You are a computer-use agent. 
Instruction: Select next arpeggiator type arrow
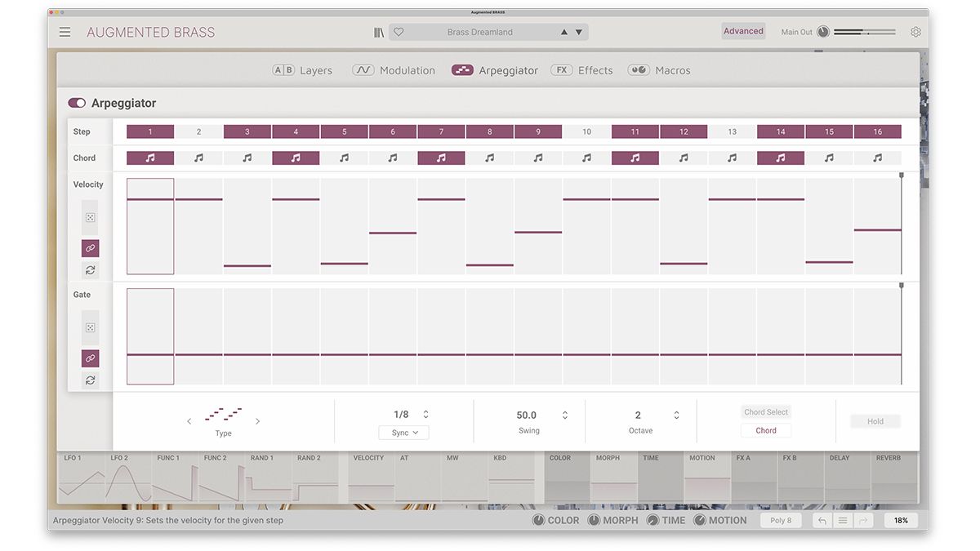point(257,421)
